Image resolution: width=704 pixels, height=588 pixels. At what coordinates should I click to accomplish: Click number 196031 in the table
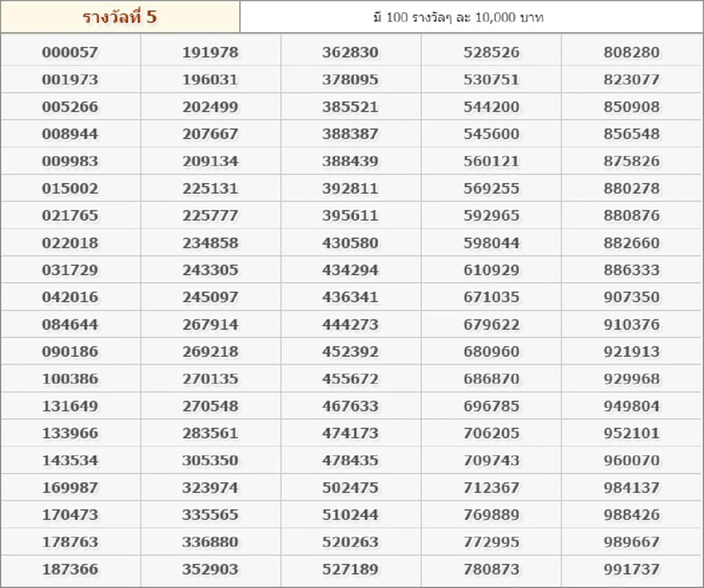(x=210, y=79)
